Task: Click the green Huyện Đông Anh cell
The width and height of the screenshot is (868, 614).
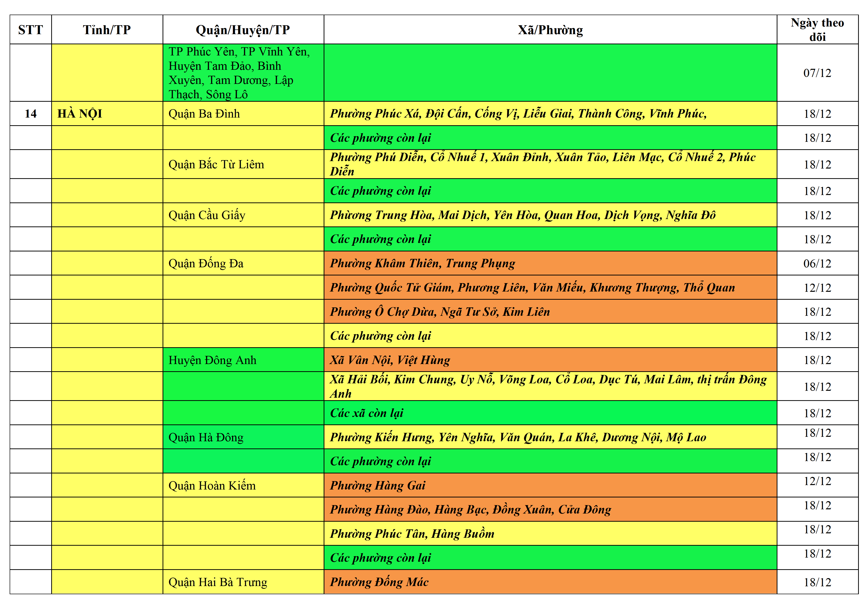Action: [x=243, y=360]
